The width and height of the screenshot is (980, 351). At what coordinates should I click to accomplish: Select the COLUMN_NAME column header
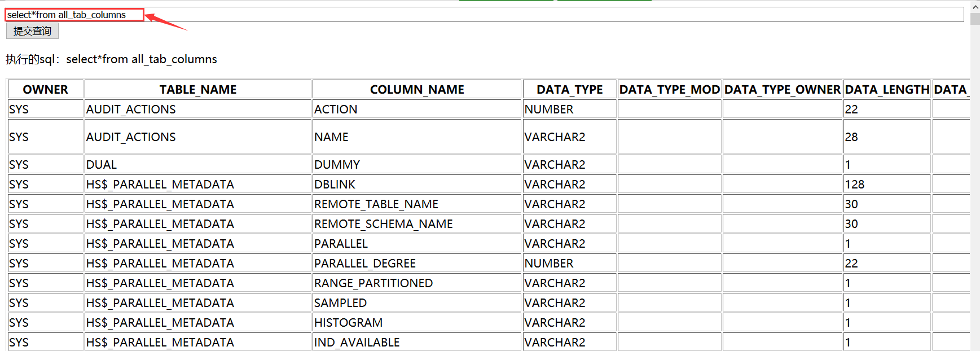click(x=417, y=90)
